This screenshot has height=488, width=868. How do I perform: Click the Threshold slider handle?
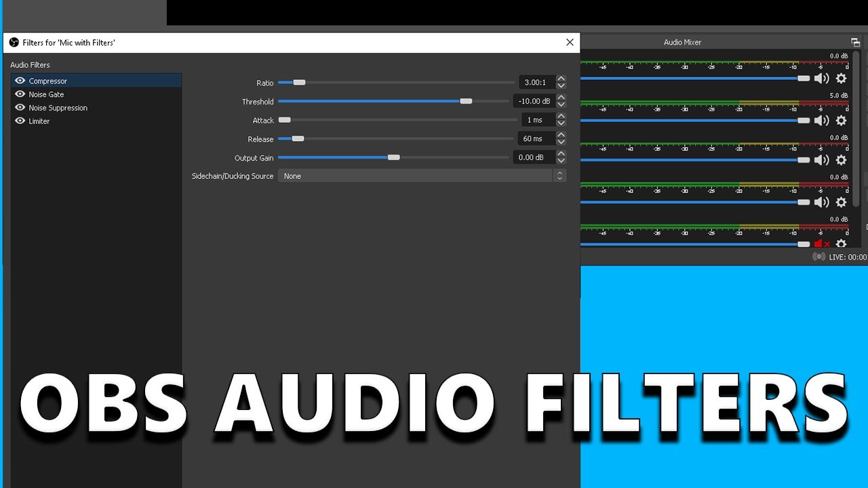(466, 101)
